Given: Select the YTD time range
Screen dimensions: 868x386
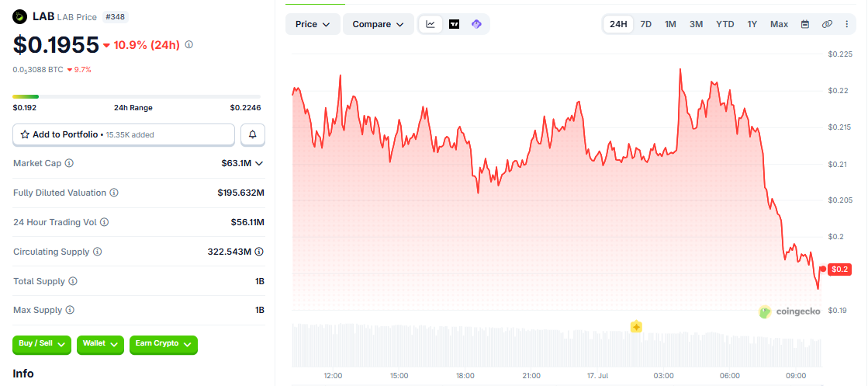Looking at the screenshot, I should coord(725,24).
